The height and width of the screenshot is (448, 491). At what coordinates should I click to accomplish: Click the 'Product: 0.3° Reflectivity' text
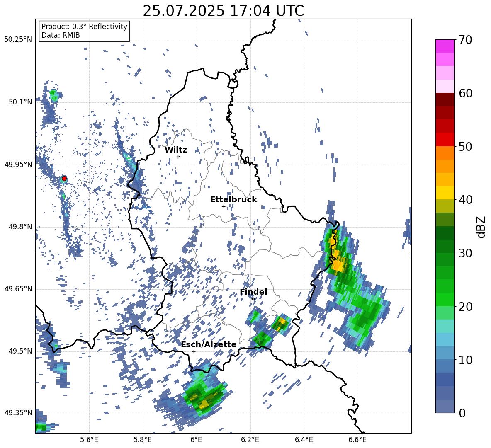(x=84, y=27)
